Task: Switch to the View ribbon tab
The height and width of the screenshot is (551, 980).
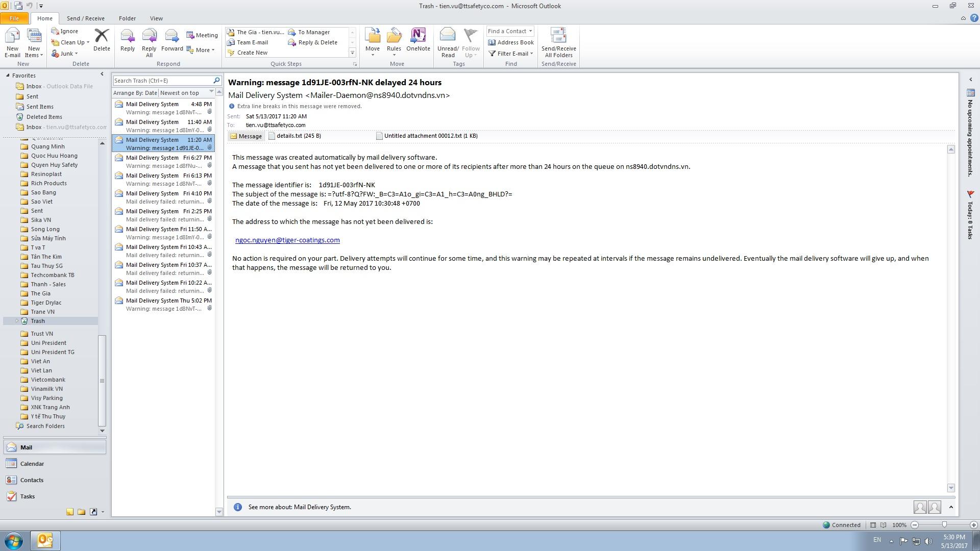Action: 156,18
